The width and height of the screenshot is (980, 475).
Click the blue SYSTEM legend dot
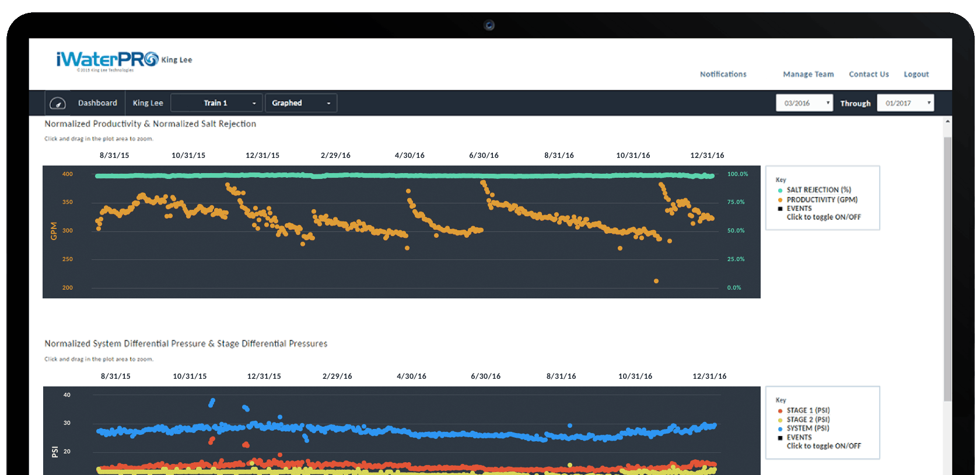tap(780, 429)
